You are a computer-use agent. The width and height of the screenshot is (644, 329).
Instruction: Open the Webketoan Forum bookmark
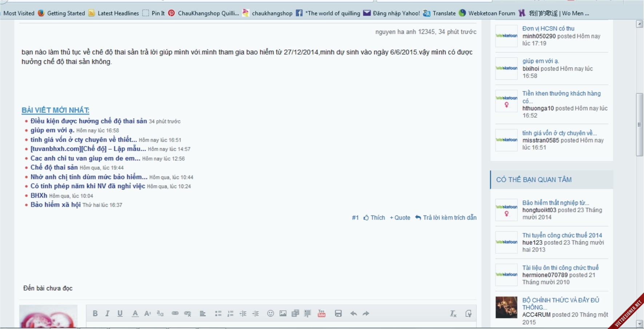click(x=491, y=13)
